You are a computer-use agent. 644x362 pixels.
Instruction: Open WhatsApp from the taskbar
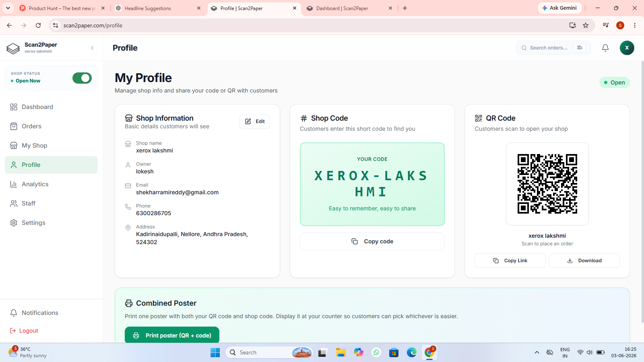[x=376, y=353]
